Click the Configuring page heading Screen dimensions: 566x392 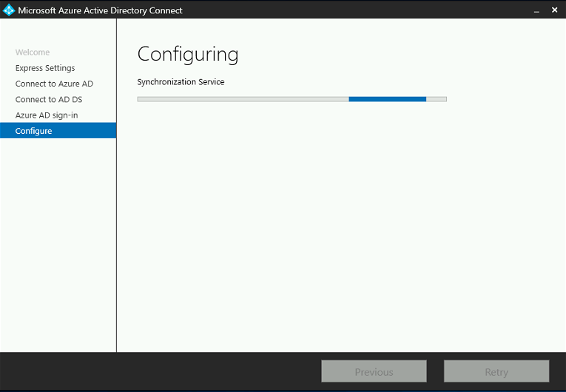pyautogui.click(x=188, y=55)
